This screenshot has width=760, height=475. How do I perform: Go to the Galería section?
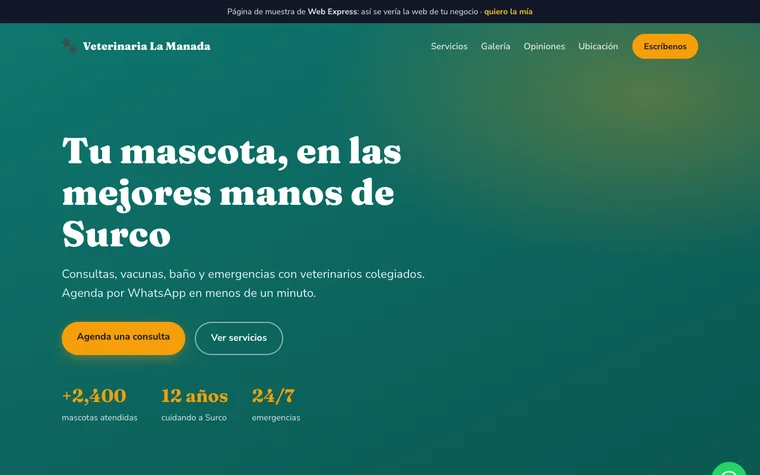tap(495, 47)
